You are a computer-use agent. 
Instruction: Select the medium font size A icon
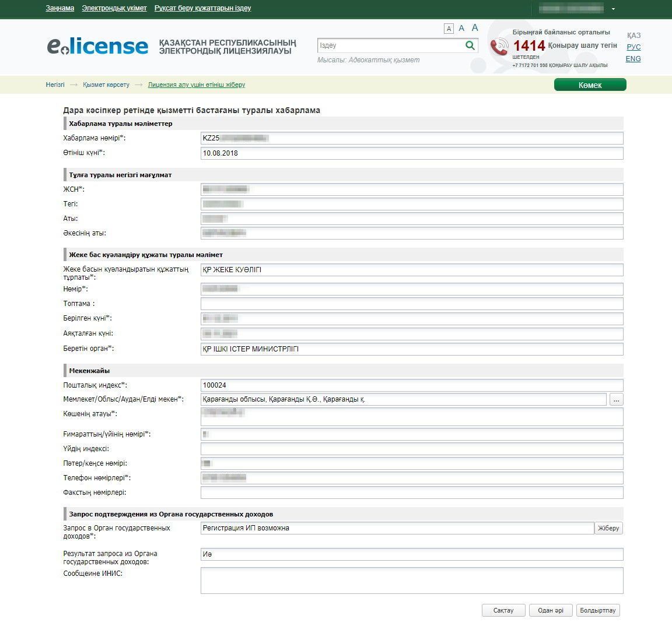[x=461, y=28]
